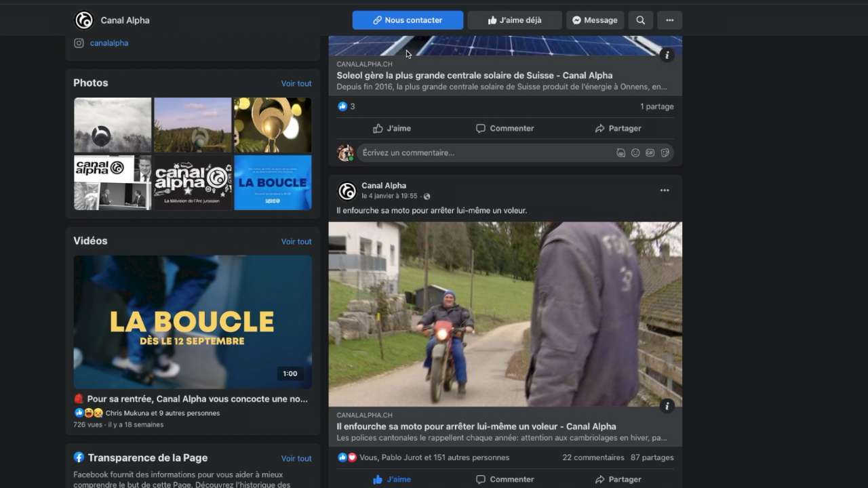Send a Message to Canal Alpha
This screenshot has height=488, width=868.
pos(595,20)
